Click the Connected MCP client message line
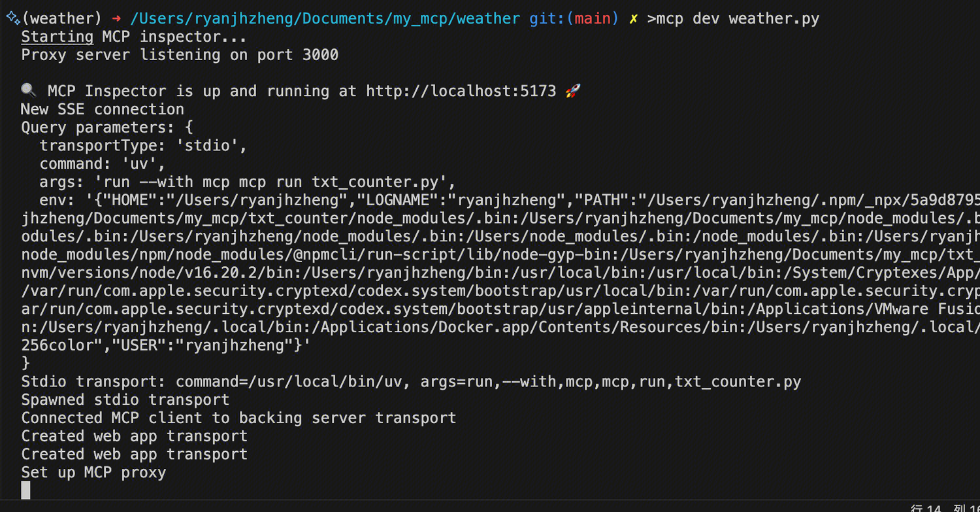This screenshot has height=512, width=980. point(238,417)
